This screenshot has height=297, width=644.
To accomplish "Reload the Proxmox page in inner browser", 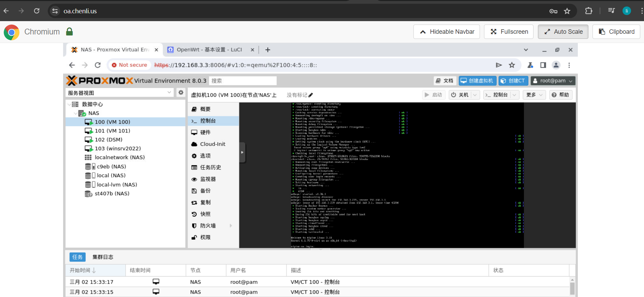I will (98, 65).
